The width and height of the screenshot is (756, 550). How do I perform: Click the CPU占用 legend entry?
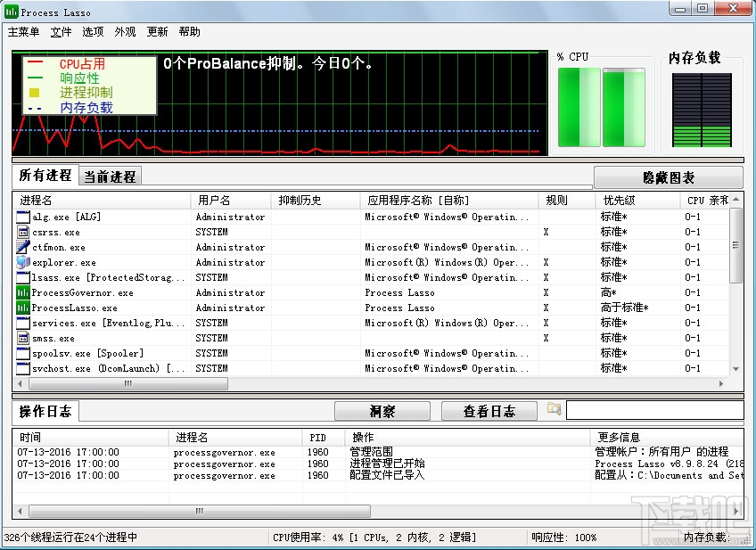82,63
